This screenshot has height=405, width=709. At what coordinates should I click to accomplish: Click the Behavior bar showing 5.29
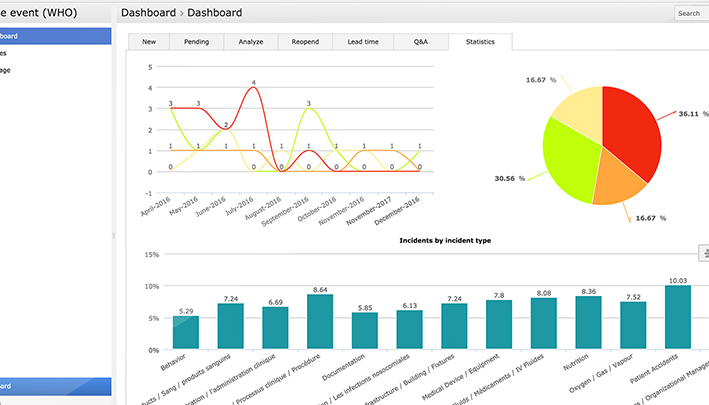click(x=186, y=332)
